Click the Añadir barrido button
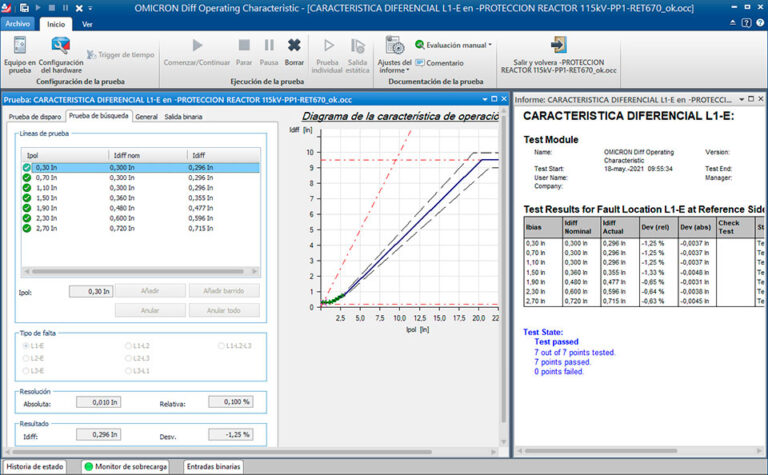 224,291
